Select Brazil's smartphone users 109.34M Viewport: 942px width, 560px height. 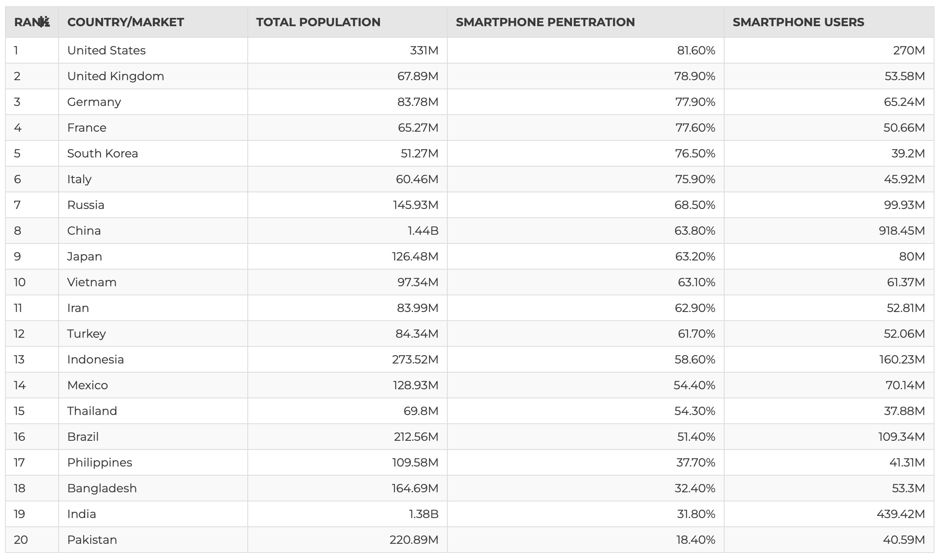pos(901,437)
